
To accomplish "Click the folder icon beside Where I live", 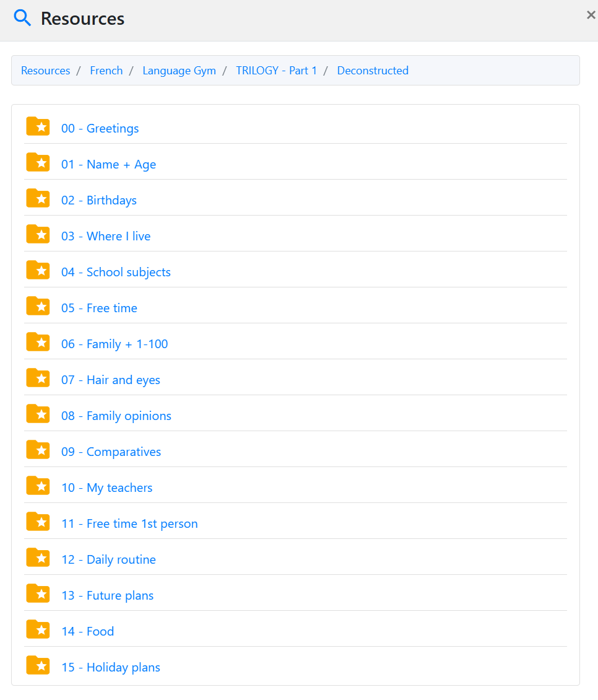I will [38, 234].
